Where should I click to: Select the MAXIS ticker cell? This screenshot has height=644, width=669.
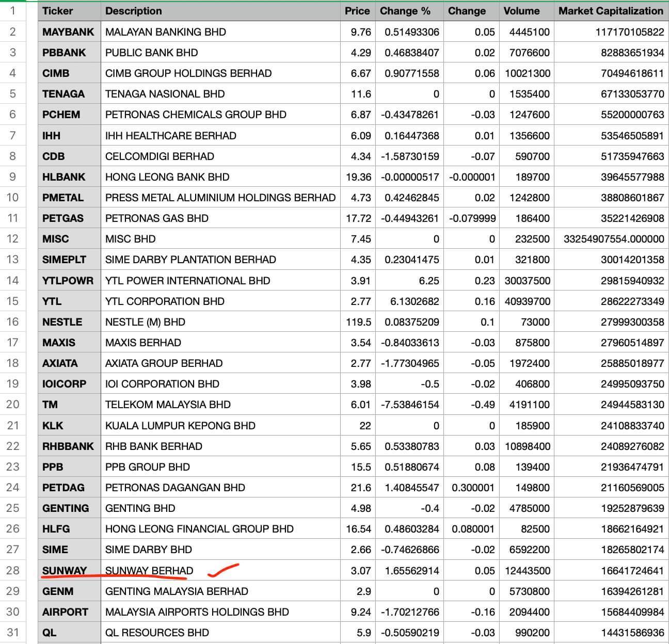coord(69,343)
